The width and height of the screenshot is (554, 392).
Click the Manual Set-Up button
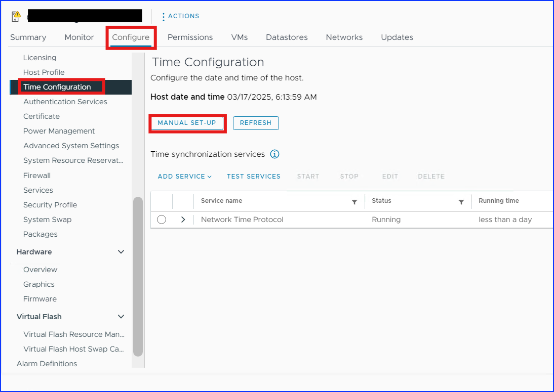click(x=187, y=123)
